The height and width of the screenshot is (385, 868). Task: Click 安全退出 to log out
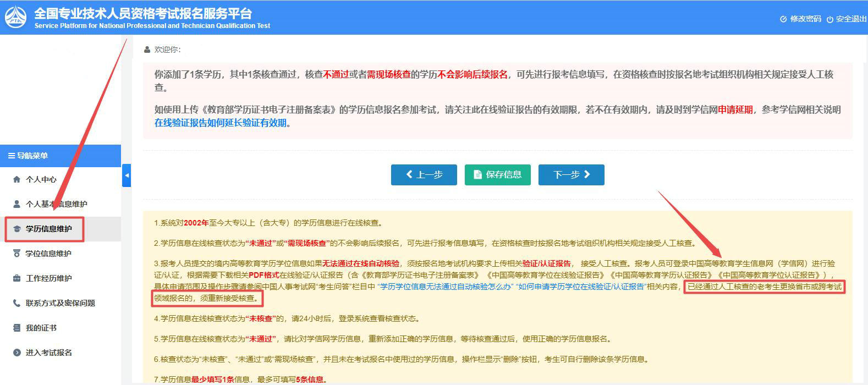(x=846, y=19)
